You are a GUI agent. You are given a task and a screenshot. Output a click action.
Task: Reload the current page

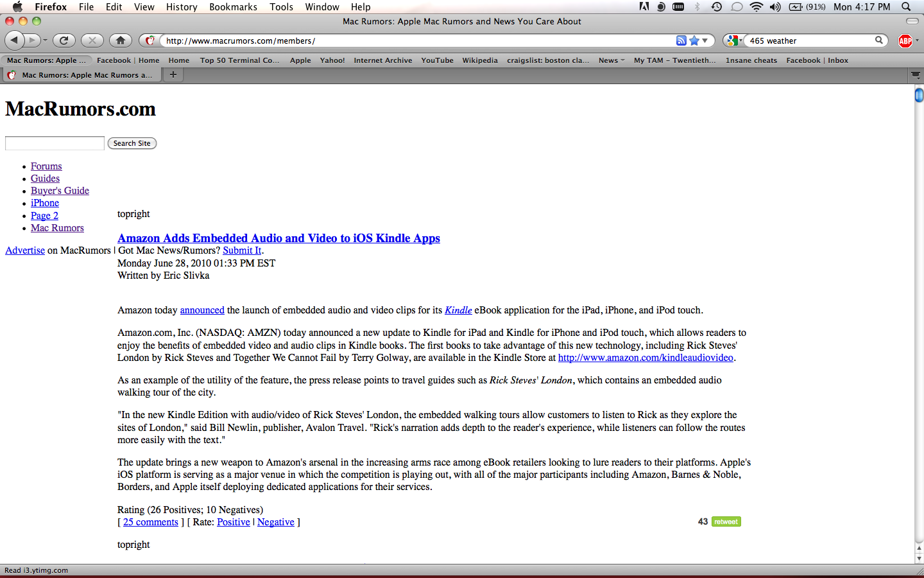(64, 40)
